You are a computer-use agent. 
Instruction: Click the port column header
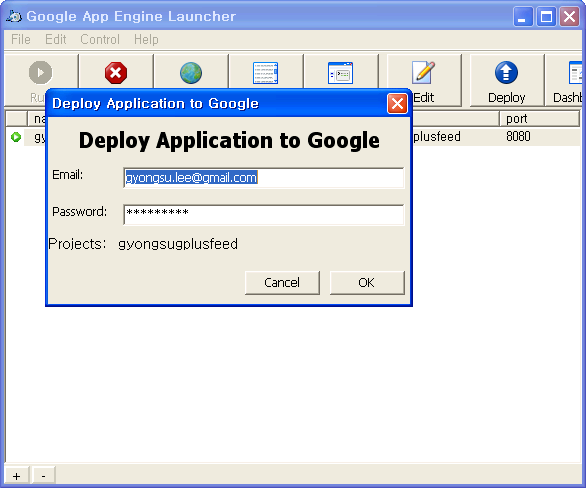point(539,118)
